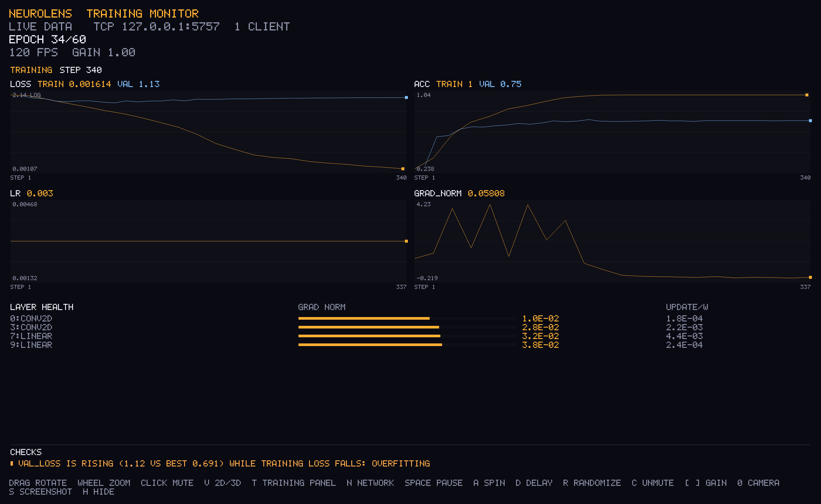Click the 3.2E-02 grad norm value
Image resolution: width=821 pixels, height=504 pixels.
click(x=540, y=336)
